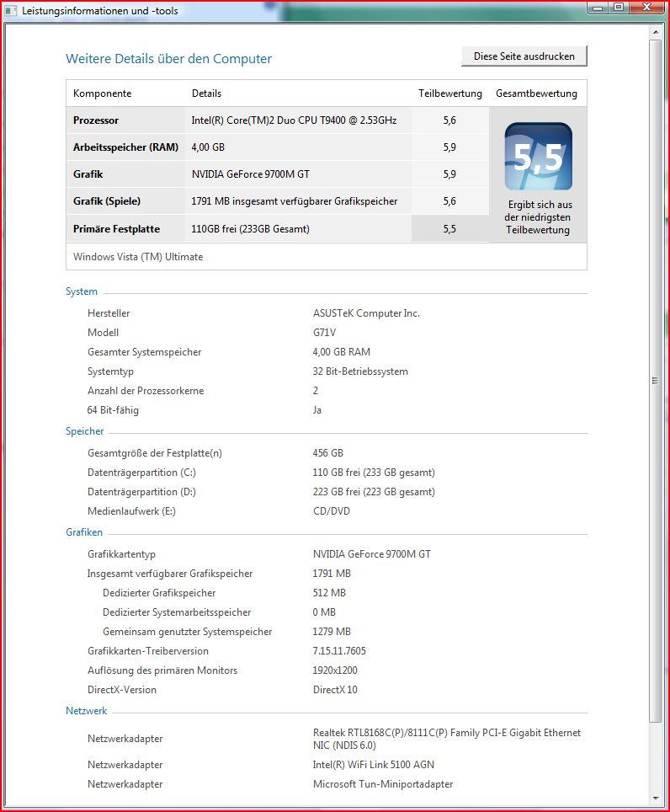Click the System section heading

82,291
